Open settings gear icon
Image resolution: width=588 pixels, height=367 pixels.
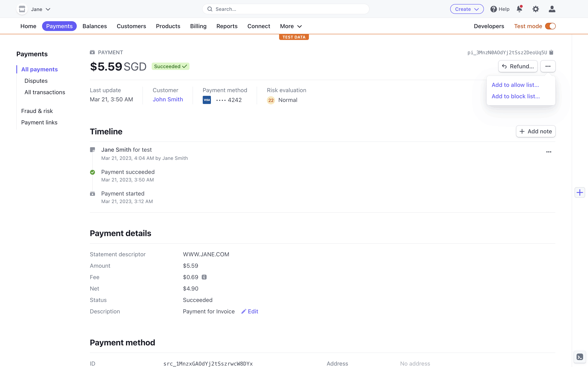[x=536, y=9]
